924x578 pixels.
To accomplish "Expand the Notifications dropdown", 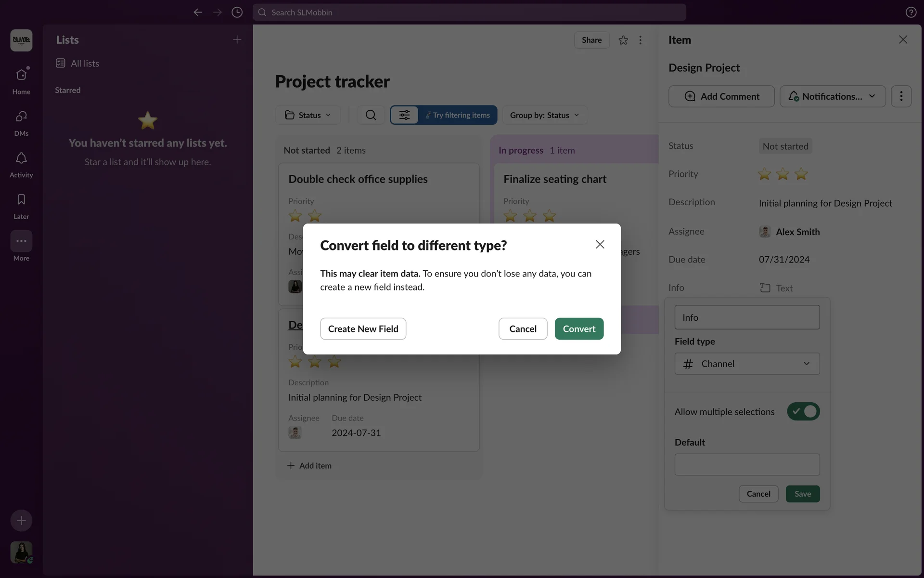I will [833, 96].
